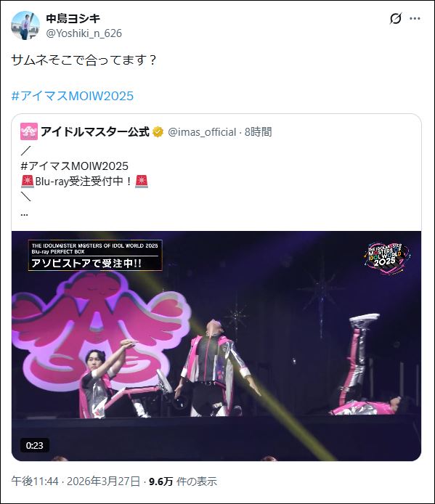Play the quoted video thumbnail
The width and height of the screenshot is (435, 504).
pyautogui.click(x=216, y=346)
